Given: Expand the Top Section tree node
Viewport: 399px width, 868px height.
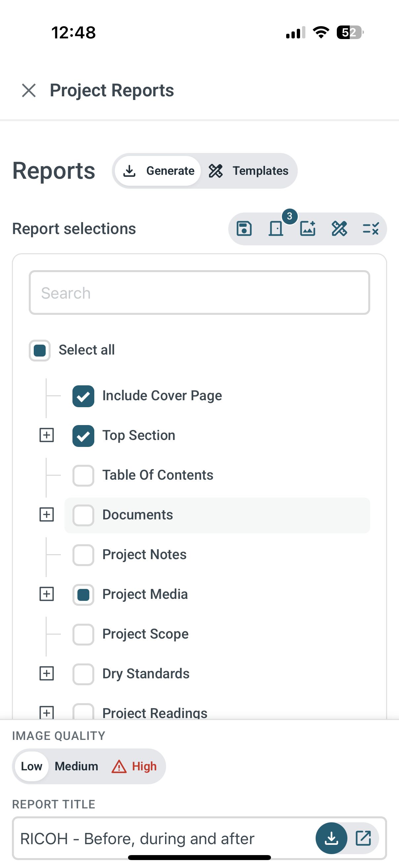Looking at the screenshot, I should [46, 435].
